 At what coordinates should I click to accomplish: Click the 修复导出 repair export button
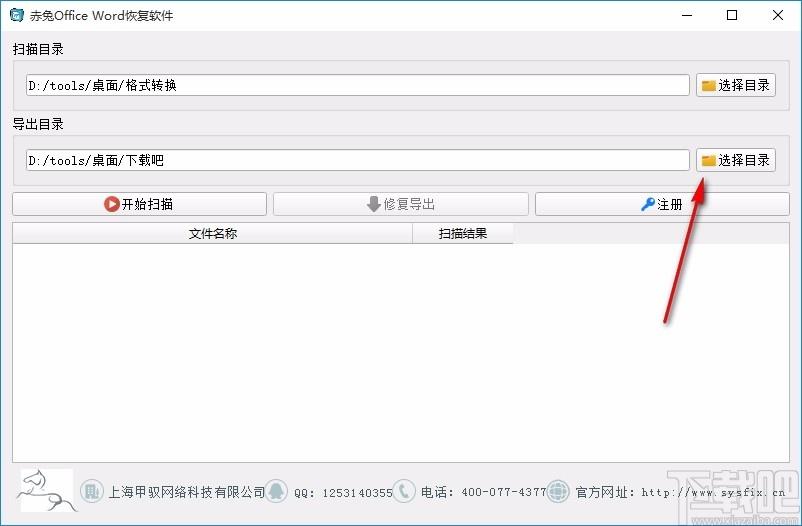pos(400,204)
